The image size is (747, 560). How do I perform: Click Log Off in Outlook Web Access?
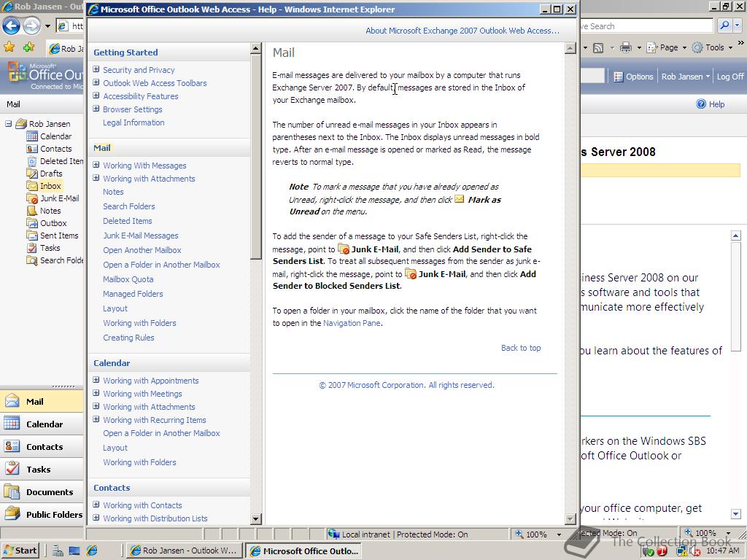pos(730,76)
